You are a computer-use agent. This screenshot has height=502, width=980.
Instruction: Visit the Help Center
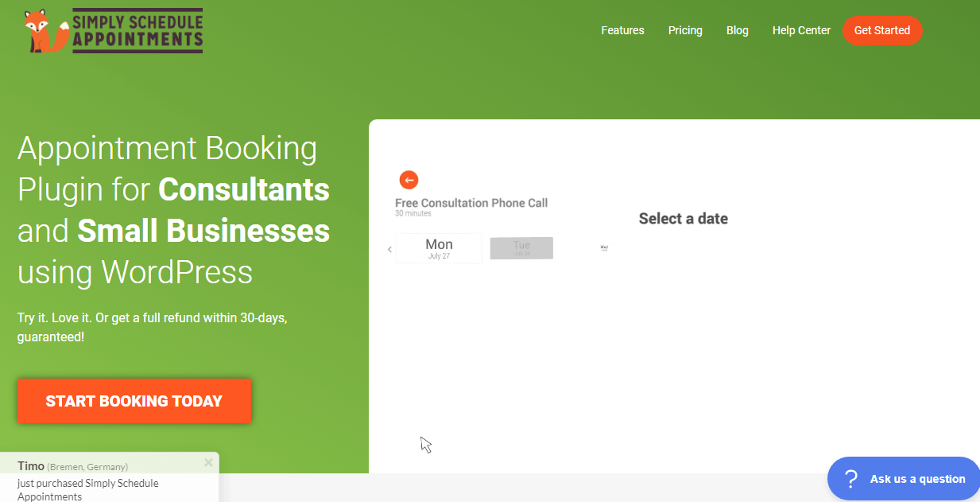801,30
